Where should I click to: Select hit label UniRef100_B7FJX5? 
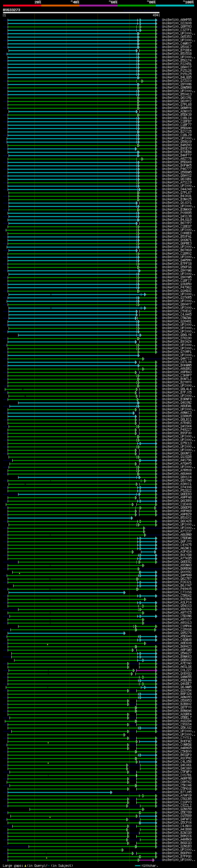(x=177, y=392)
